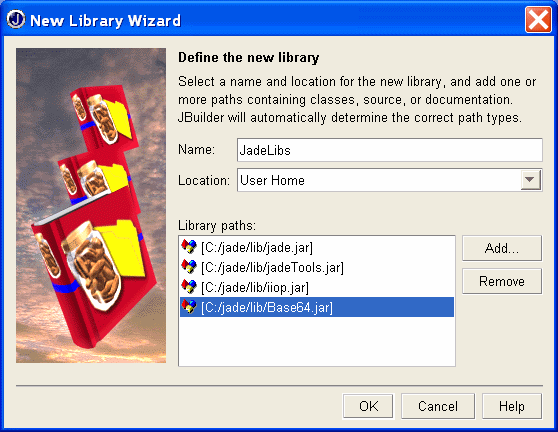Select the User Home location combo box
558x432 pixels.
(390, 180)
